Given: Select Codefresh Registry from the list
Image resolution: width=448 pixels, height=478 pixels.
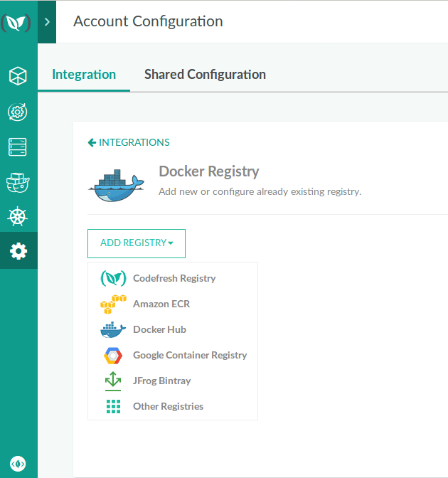Looking at the screenshot, I should coord(174,278).
